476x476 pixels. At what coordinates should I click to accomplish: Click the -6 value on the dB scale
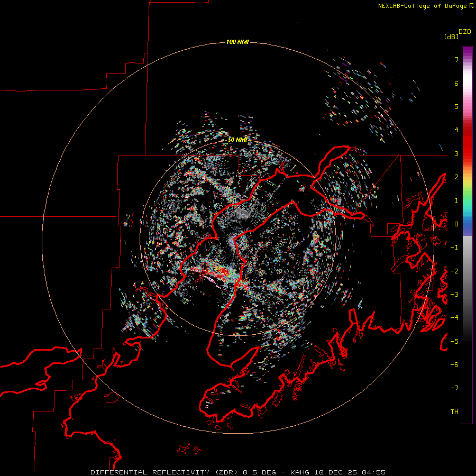point(454,365)
